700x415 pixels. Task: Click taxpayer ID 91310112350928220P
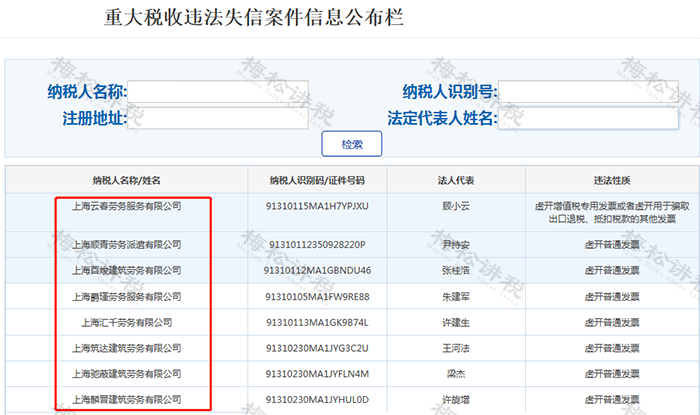pyautogui.click(x=317, y=245)
